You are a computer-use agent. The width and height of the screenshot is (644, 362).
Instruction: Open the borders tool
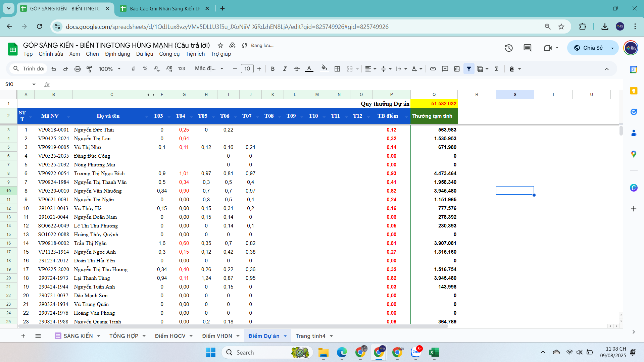click(x=337, y=69)
